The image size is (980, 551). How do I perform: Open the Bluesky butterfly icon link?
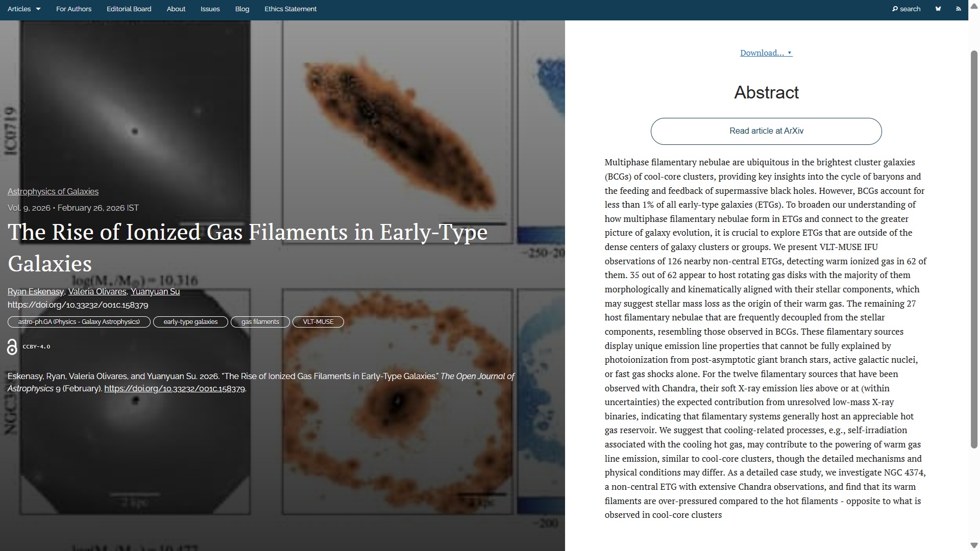point(938,9)
